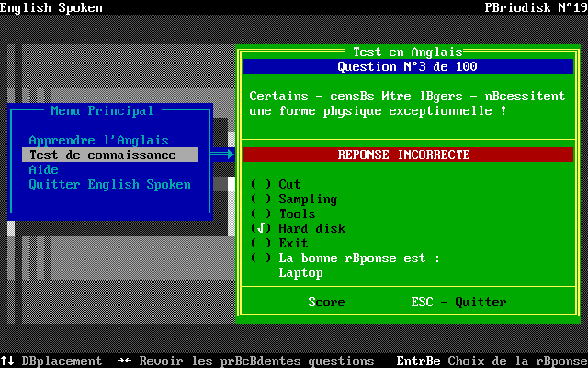This screenshot has height=368, width=588.
Task: Click the correct answer text 'Laptop'
Action: point(300,273)
